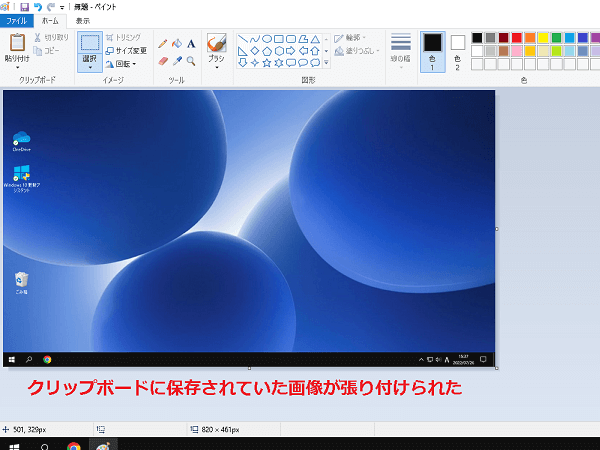This screenshot has height=450, width=600.
Task: Open the Paste (貼り付け) dropdown arrow
Action: 17,68
